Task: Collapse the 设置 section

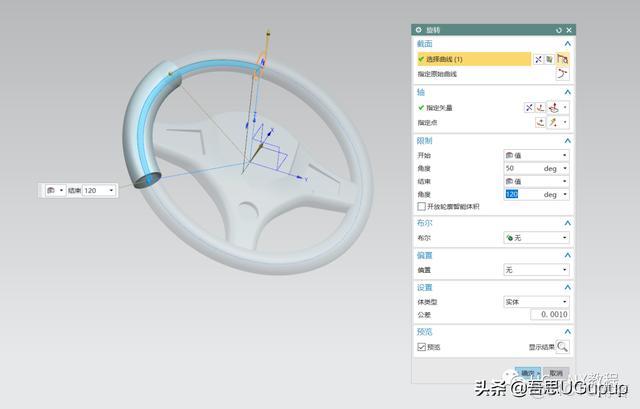Action: coord(567,287)
